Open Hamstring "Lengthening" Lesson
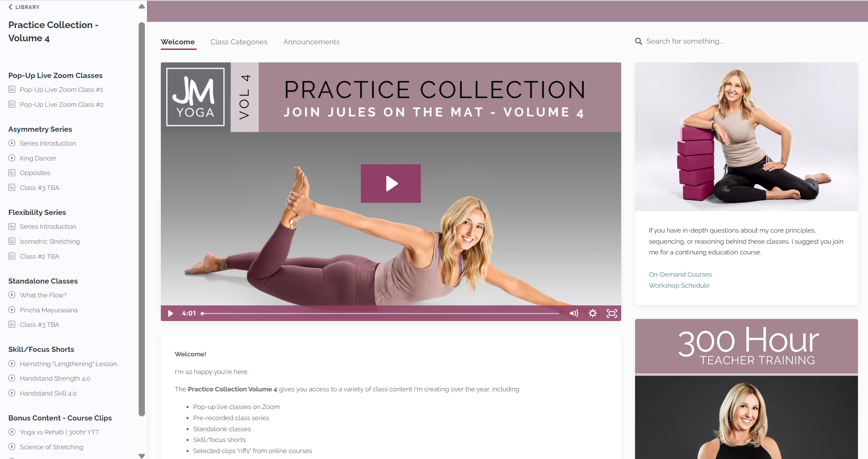868x459 pixels. tap(68, 364)
